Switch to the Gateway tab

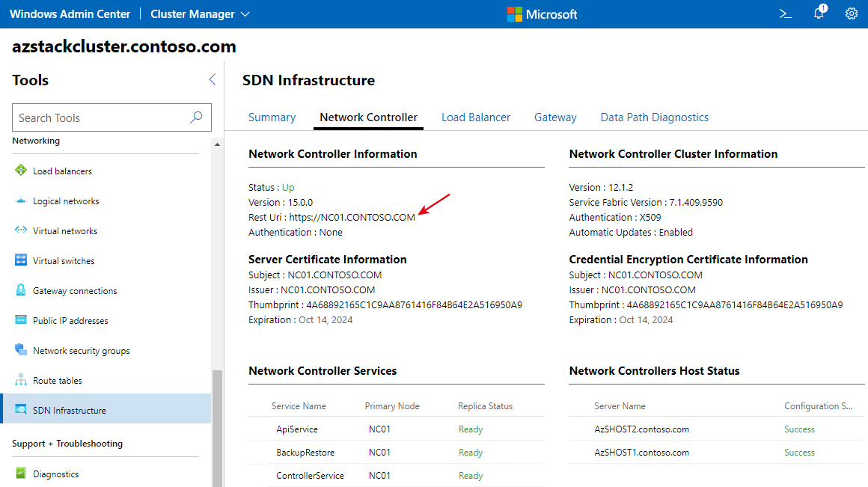(x=555, y=117)
